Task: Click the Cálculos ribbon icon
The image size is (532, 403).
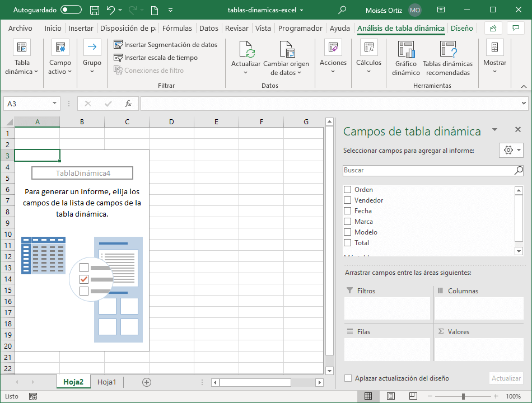Action: [x=369, y=48]
